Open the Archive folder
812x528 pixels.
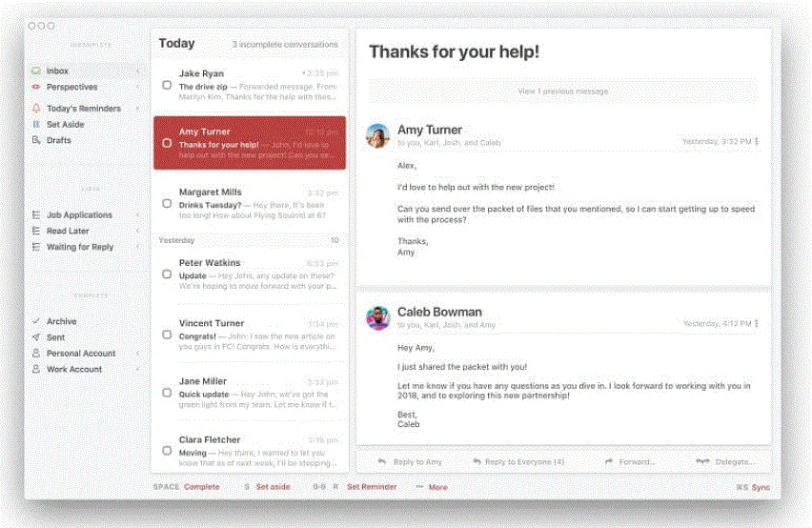[86, 321]
